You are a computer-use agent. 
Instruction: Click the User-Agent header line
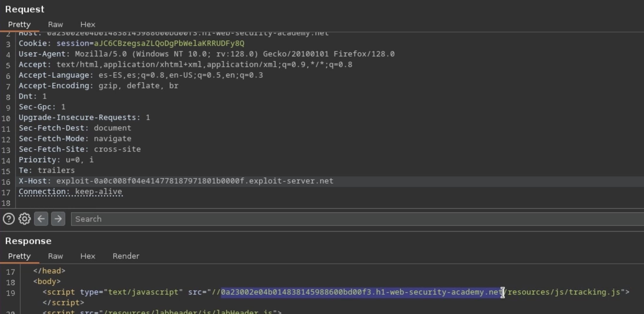pos(206,54)
